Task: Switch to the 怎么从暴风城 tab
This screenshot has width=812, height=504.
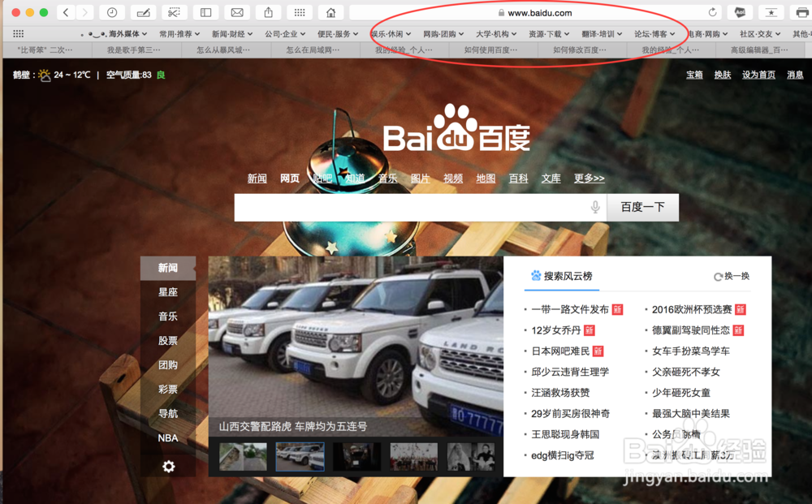Action: point(226,50)
